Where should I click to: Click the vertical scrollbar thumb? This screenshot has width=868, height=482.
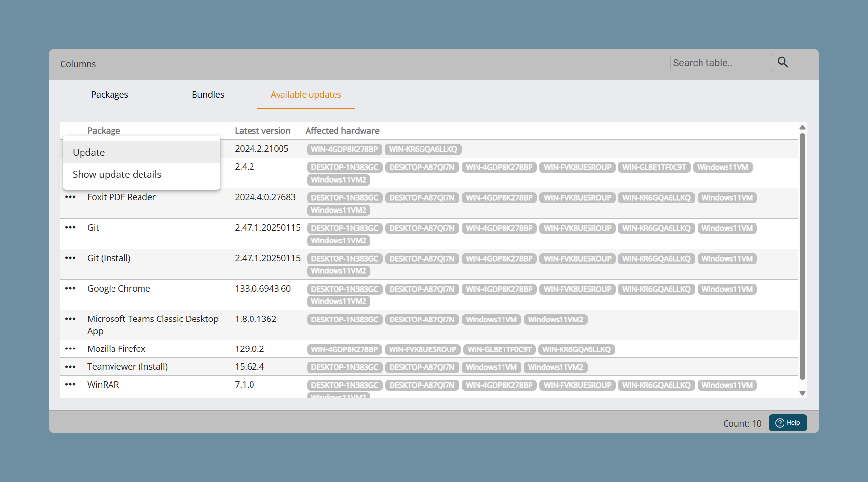pyautogui.click(x=802, y=256)
